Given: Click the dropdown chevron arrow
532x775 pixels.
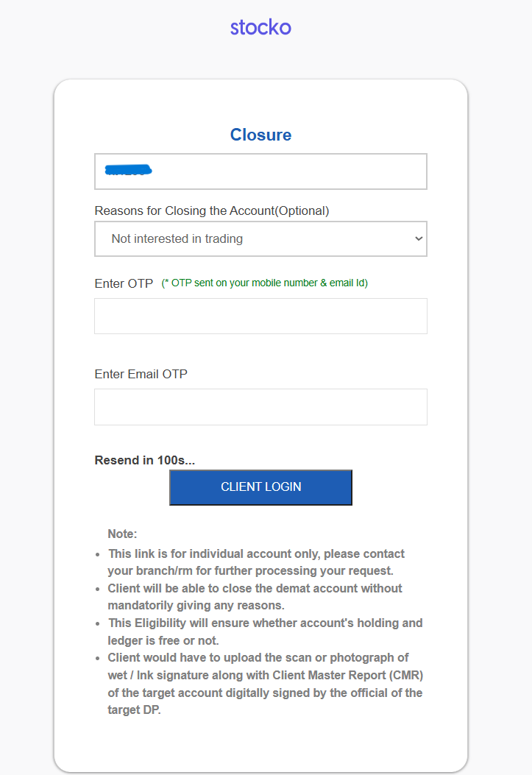Looking at the screenshot, I should click(419, 238).
